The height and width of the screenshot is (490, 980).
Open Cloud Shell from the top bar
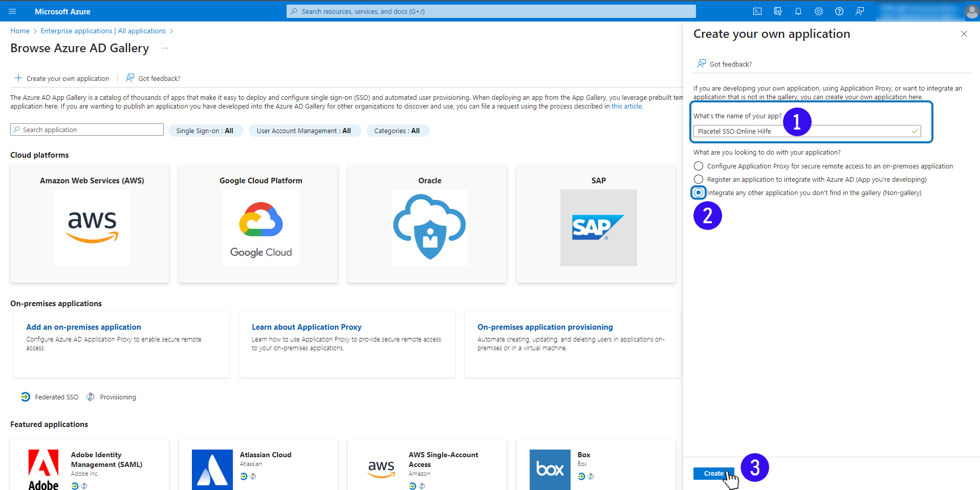[x=757, y=11]
